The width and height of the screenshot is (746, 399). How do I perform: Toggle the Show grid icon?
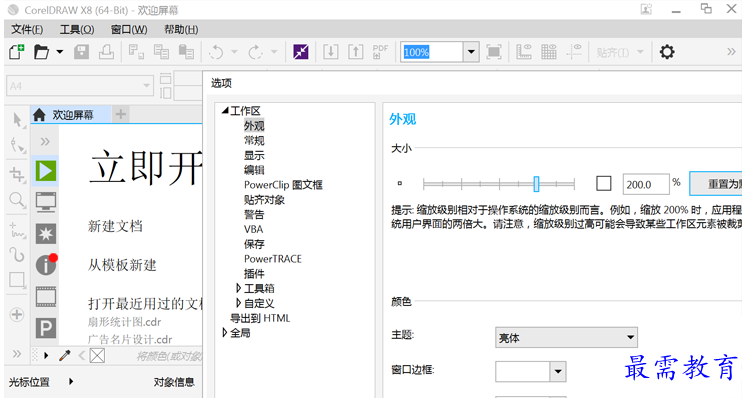pyautogui.click(x=549, y=52)
